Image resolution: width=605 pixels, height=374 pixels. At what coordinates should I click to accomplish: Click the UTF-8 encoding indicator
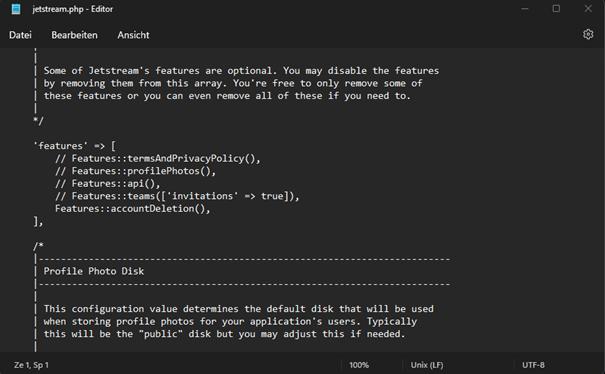point(533,365)
